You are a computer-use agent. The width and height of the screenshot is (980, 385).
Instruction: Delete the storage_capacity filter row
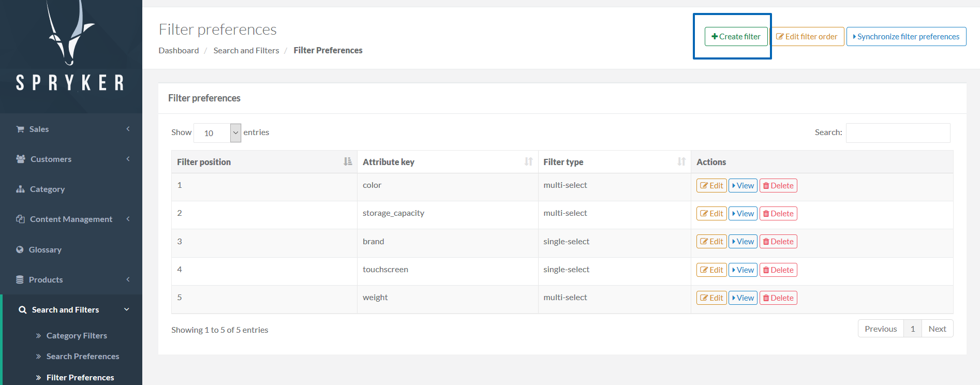(778, 214)
